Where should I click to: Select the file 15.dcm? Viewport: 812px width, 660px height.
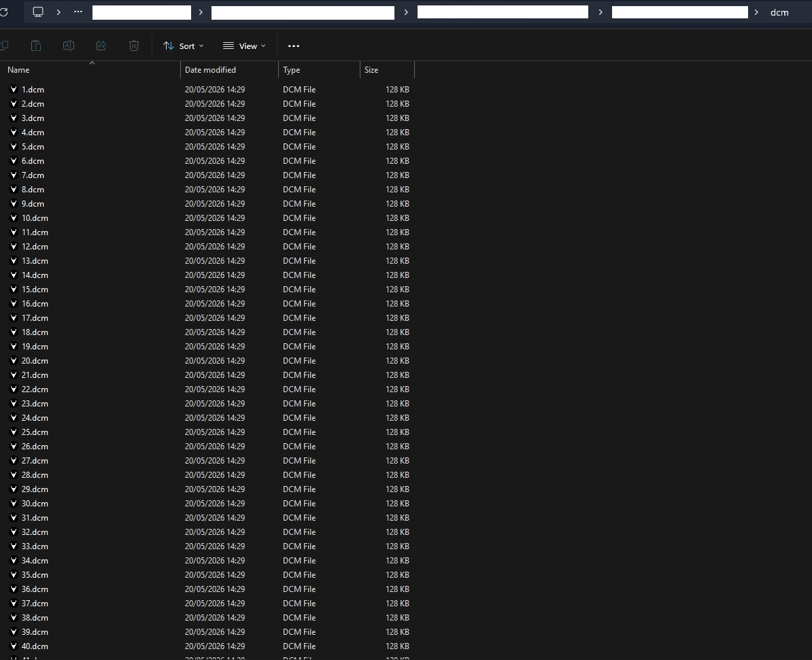(x=35, y=289)
